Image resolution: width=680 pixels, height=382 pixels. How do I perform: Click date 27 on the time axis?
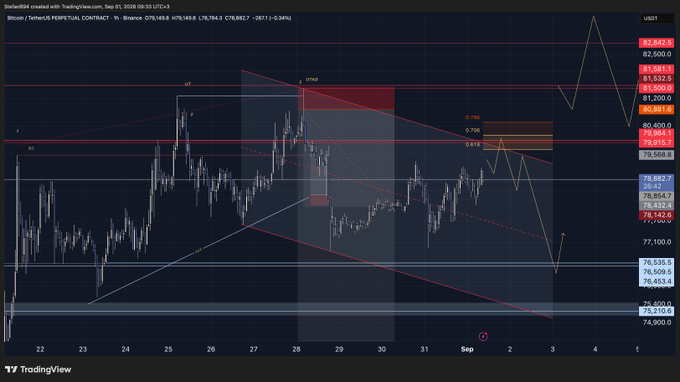(253, 349)
